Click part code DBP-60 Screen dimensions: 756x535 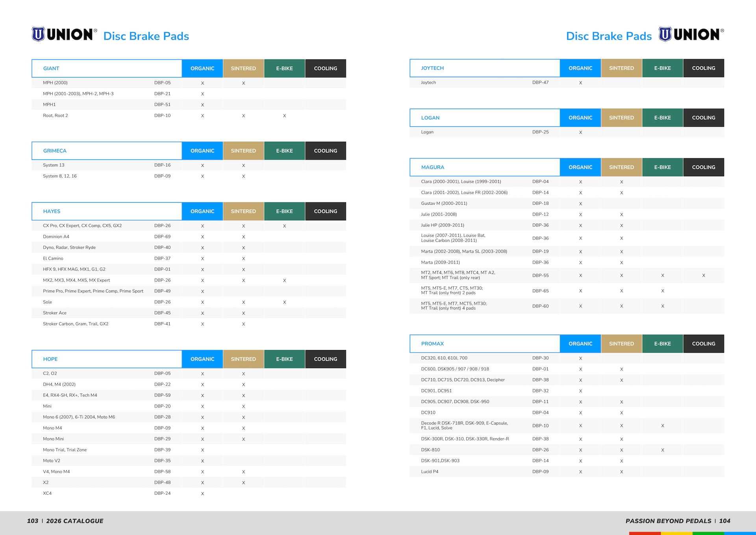540,307
